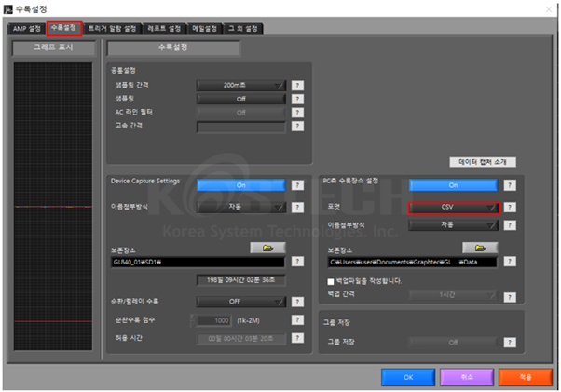Open PC-side 이름첨부방식 자동 dropdown
Viewport: 561px width, 392px height.
tap(453, 225)
